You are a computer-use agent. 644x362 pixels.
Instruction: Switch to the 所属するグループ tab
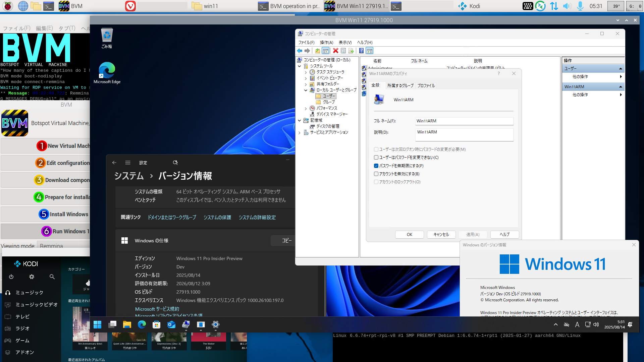pos(400,86)
